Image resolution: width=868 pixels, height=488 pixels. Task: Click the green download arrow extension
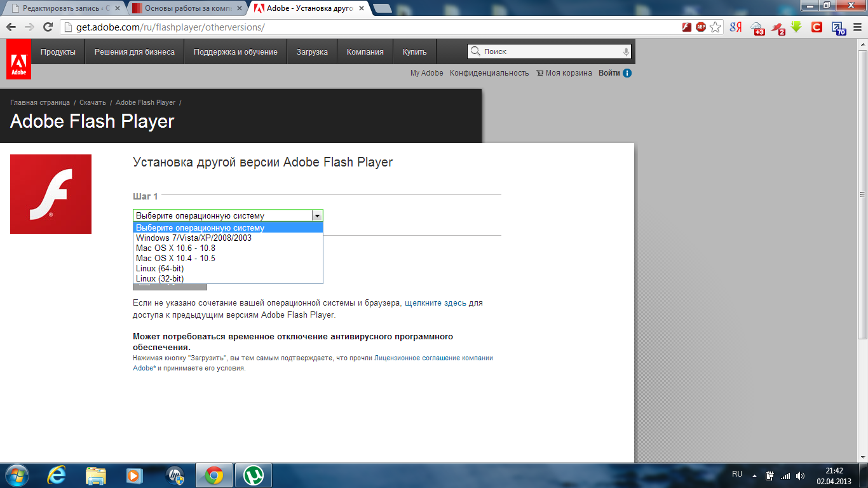(x=797, y=27)
